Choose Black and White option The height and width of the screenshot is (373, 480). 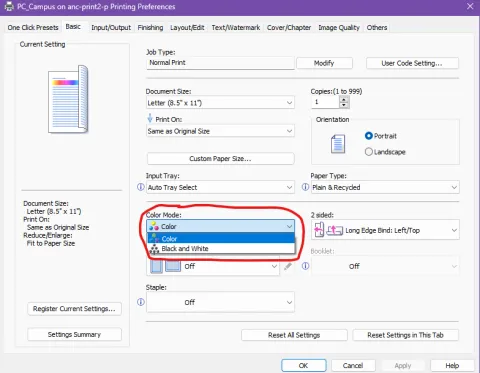coord(221,249)
